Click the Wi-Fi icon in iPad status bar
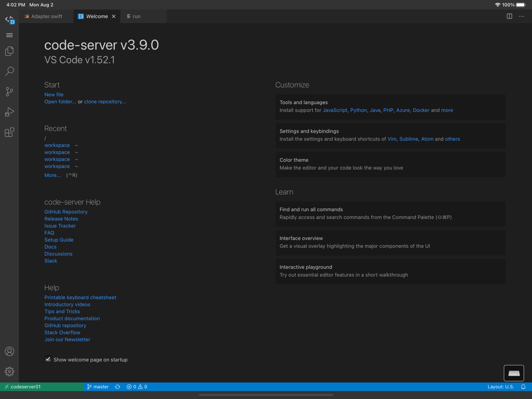 tap(497, 5)
